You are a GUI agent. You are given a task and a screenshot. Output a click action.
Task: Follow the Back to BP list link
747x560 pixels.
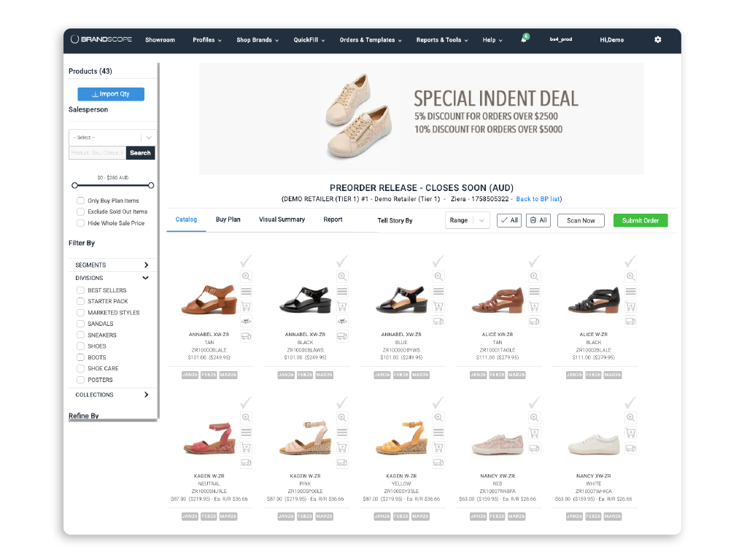coord(538,199)
